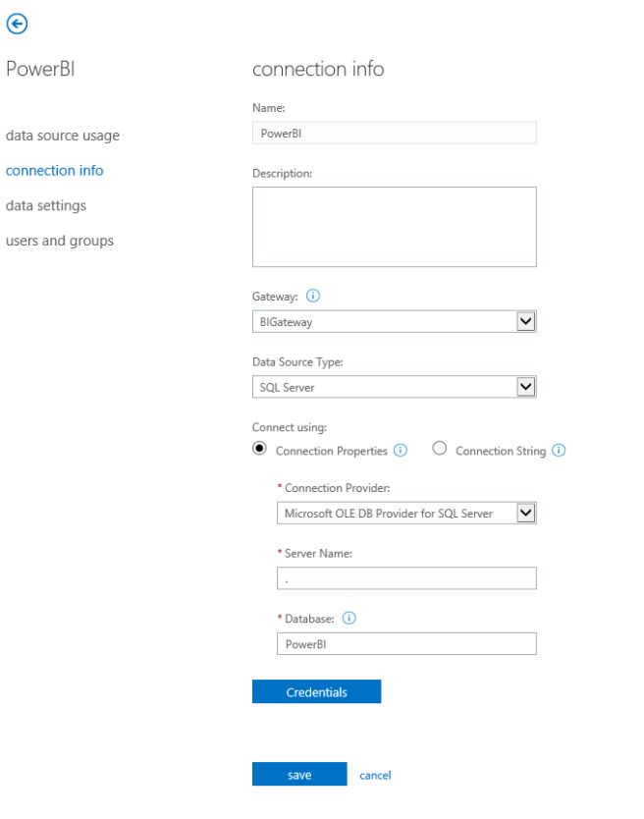Click the info icon next to Gateway

click(x=312, y=295)
